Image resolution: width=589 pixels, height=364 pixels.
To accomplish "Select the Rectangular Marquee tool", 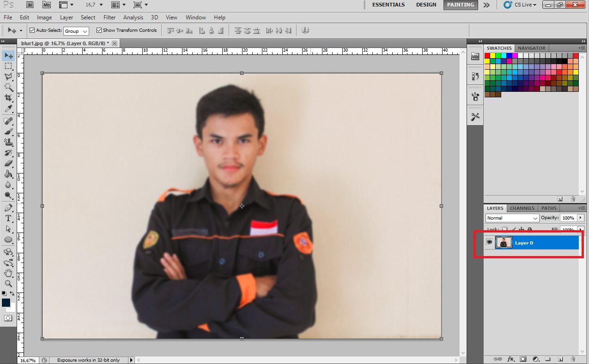I will (8, 66).
